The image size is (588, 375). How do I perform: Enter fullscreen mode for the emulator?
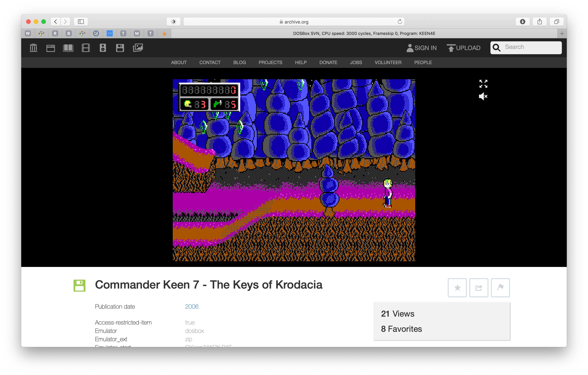[483, 84]
